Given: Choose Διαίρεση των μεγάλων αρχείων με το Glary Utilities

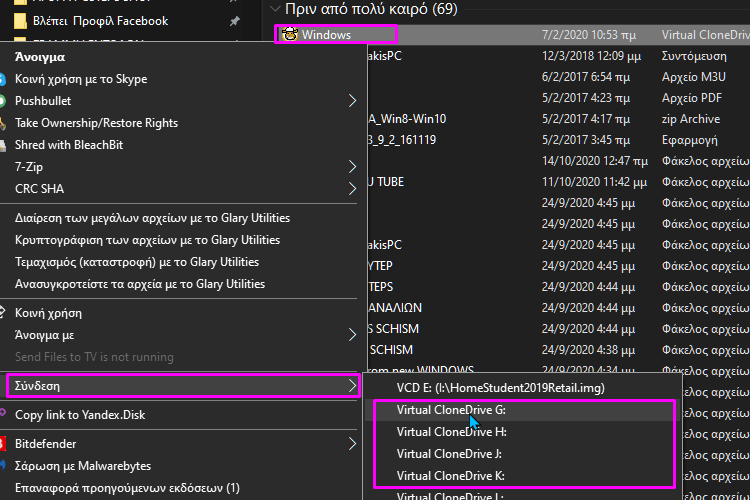Looking at the screenshot, I should click(x=152, y=218).
